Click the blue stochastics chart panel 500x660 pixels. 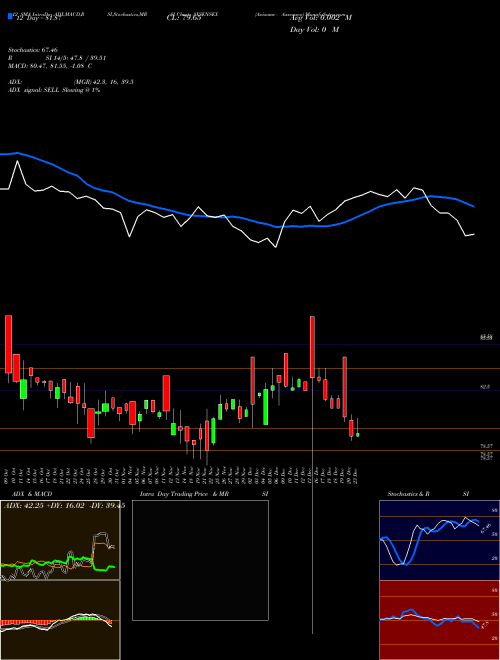click(x=439, y=540)
